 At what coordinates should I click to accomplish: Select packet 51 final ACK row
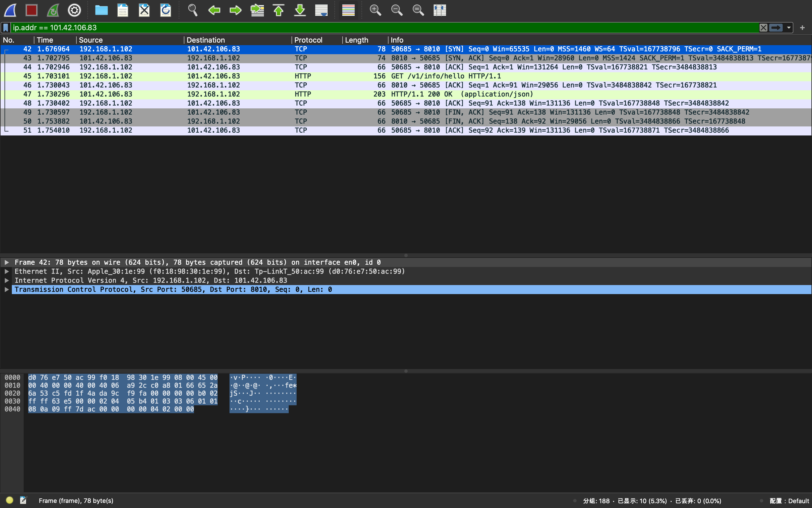pyautogui.click(x=406, y=131)
